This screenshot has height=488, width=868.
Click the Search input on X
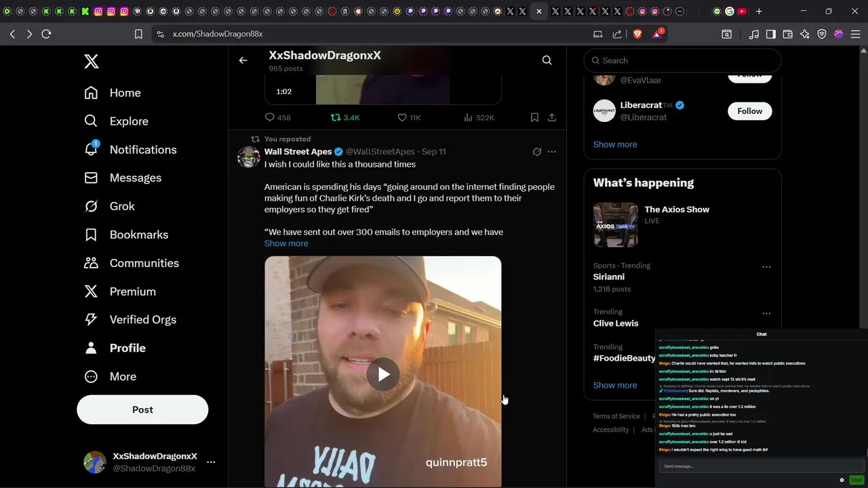[x=682, y=60]
